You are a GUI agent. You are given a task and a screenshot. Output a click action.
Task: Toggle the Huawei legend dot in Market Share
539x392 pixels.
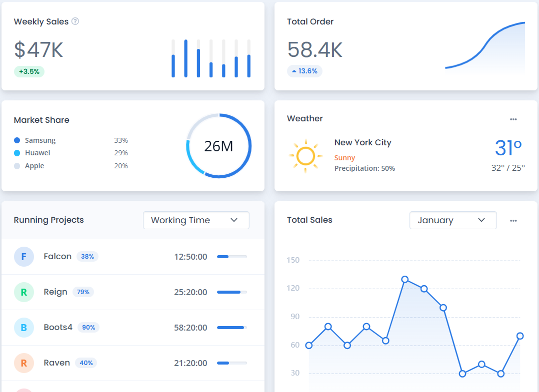coord(17,153)
